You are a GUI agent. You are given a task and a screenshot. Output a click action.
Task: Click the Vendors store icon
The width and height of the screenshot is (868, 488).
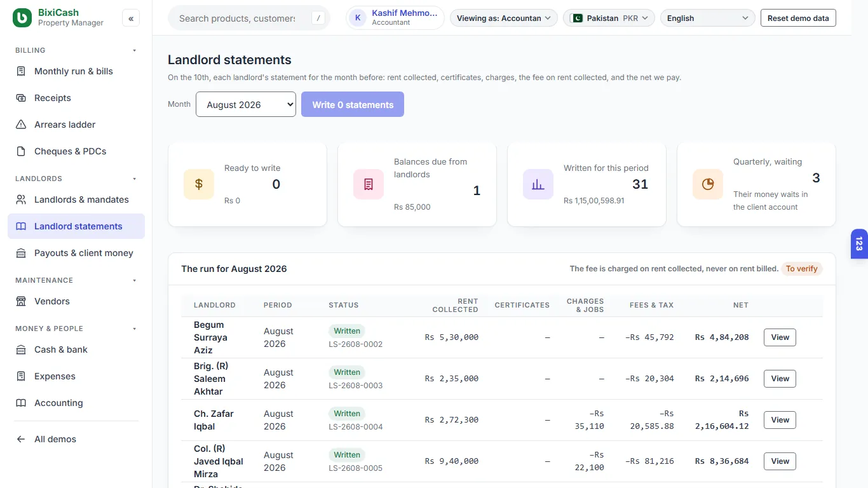click(21, 301)
